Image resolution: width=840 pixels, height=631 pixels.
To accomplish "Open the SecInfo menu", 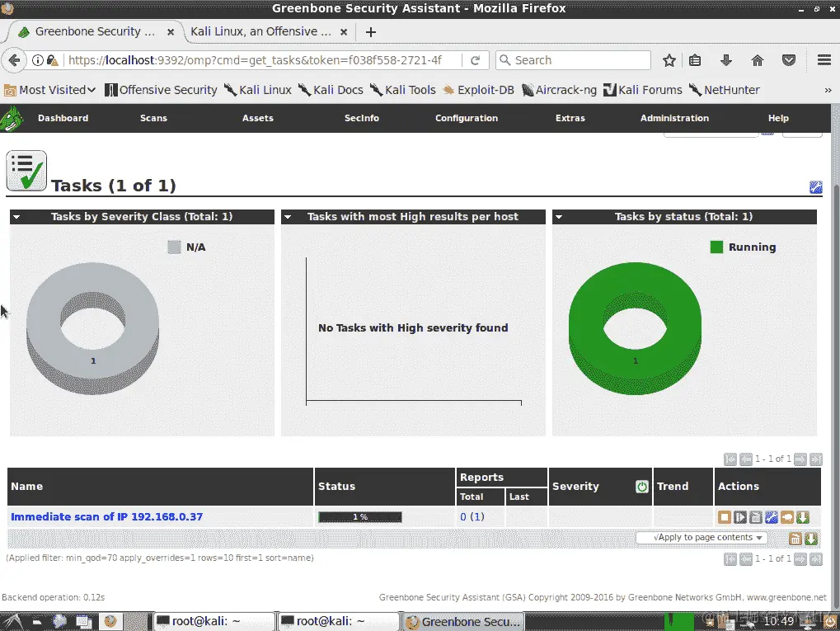I will (x=362, y=118).
